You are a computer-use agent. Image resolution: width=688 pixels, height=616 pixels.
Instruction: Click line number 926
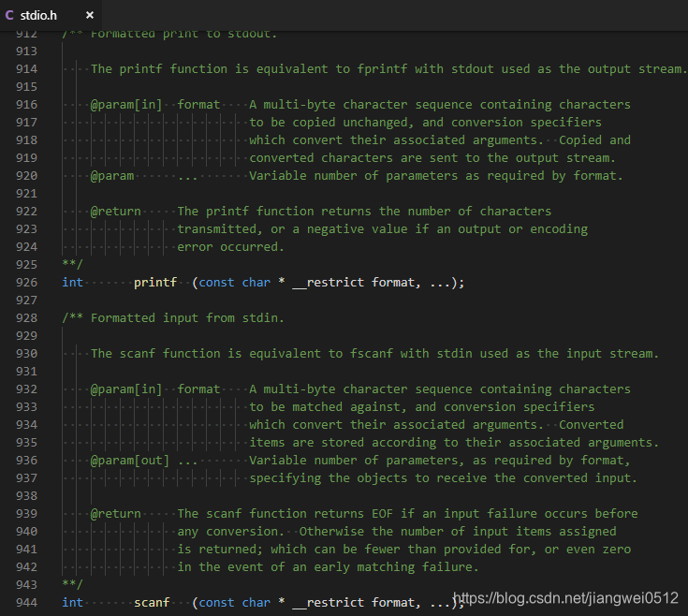tap(26, 283)
